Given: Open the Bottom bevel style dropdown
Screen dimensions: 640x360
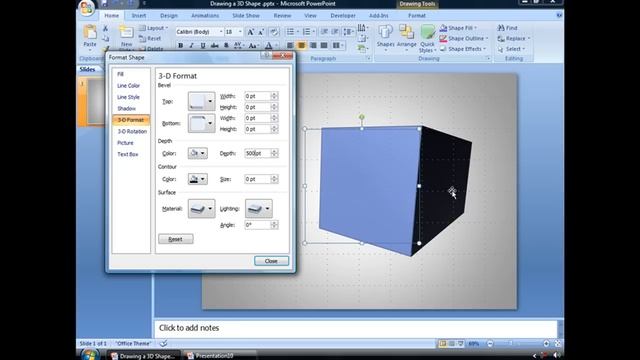Looking at the screenshot, I should 201,123.
